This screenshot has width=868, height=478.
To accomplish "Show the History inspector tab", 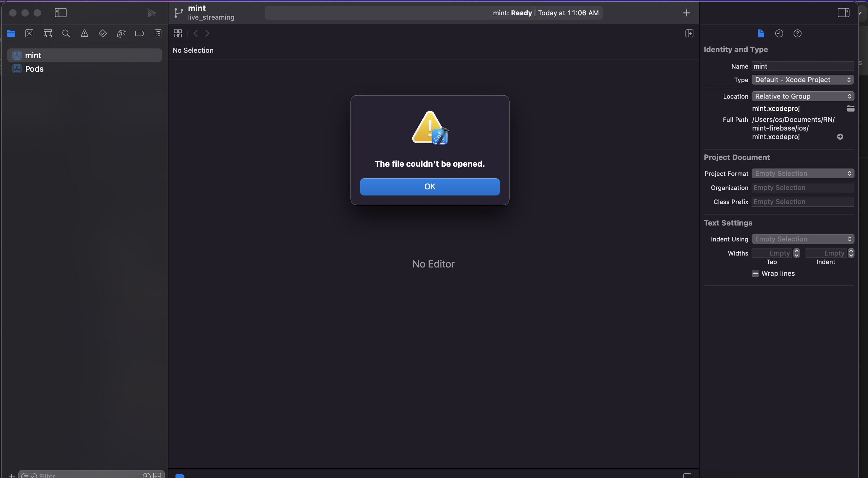I will pyautogui.click(x=779, y=33).
